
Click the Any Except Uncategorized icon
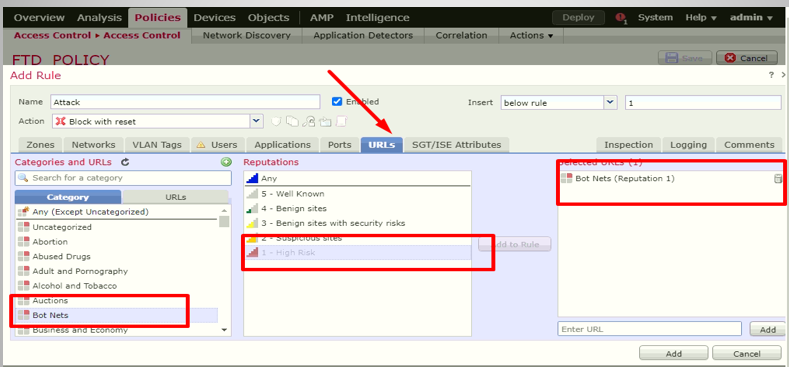click(x=24, y=211)
